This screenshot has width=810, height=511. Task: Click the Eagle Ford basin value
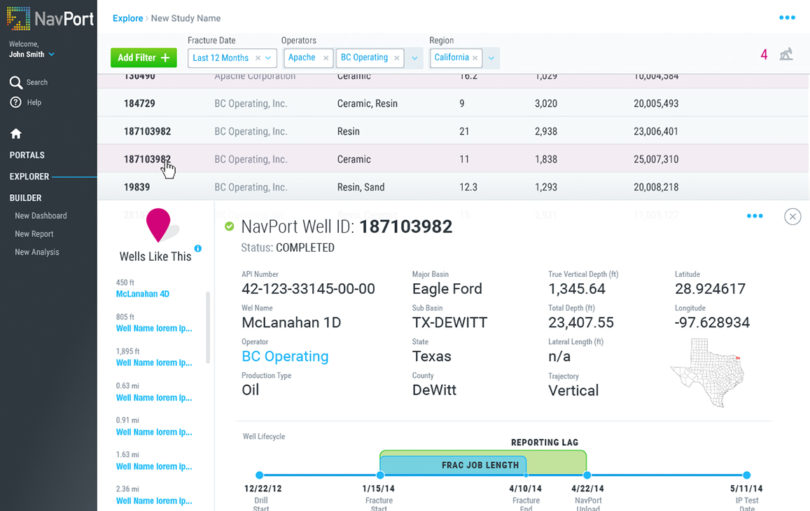pos(447,289)
